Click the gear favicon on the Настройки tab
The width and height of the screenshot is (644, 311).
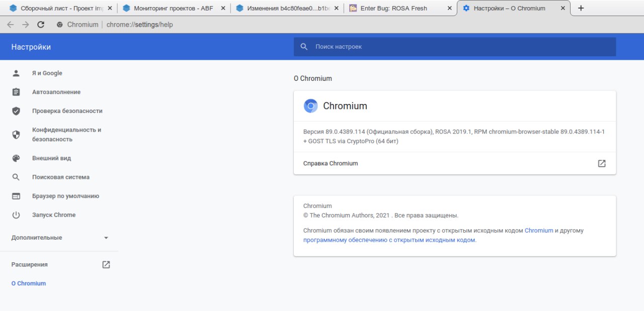click(x=466, y=8)
